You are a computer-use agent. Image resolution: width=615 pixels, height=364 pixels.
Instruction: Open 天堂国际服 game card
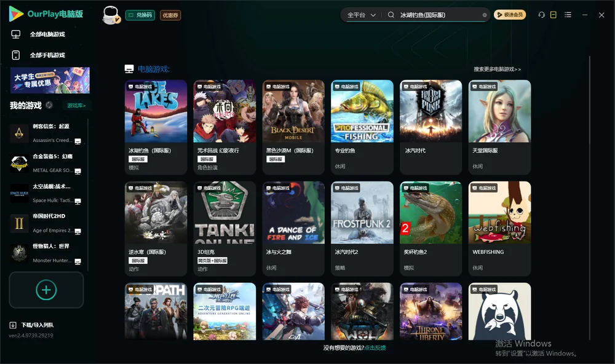point(499,127)
